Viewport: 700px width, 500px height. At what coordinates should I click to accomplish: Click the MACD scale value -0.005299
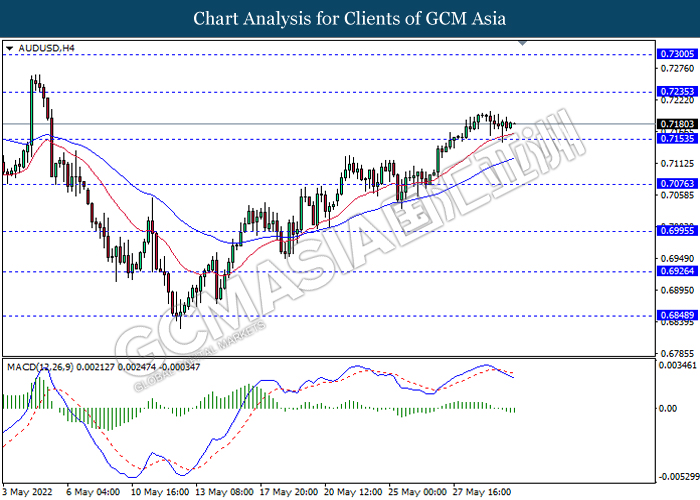[x=679, y=477]
